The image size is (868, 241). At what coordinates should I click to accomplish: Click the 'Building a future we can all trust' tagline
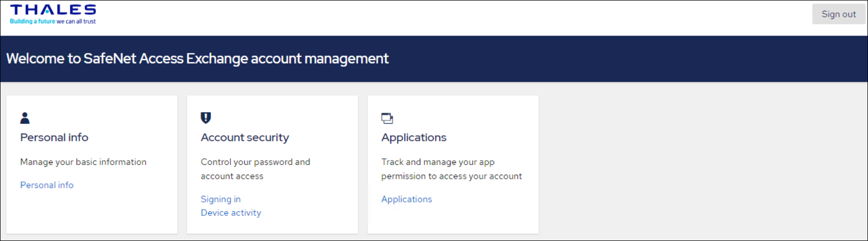tap(53, 22)
